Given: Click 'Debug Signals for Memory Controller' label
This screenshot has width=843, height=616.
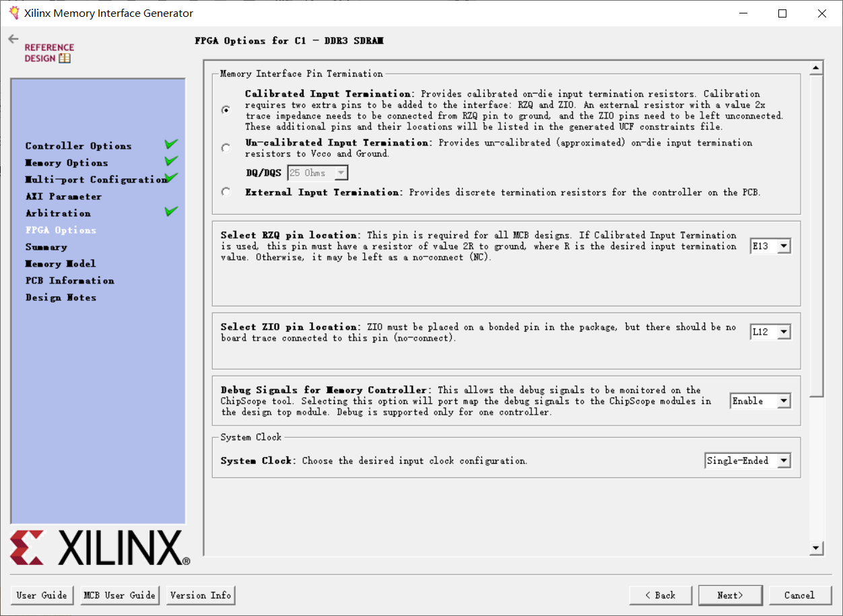Looking at the screenshot, I should [324, 390].
